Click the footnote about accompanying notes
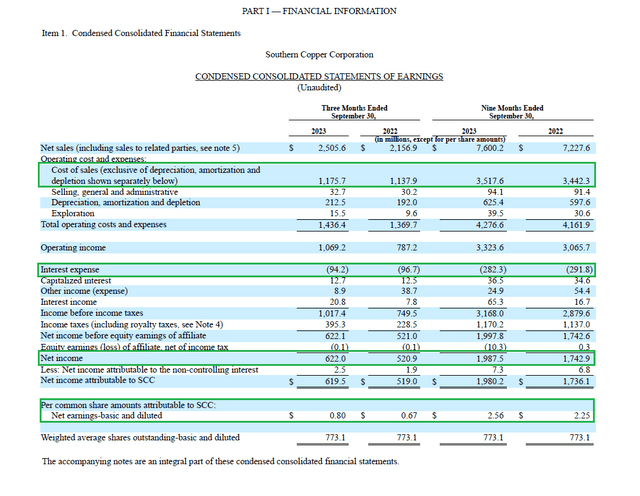640x496 pixels. click(x=220, y=462)
